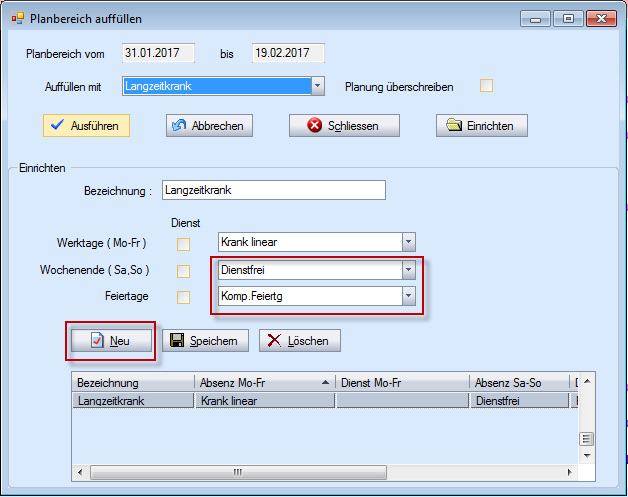Click the Ausführen button with the blue checkmark
Image resolution: width=628 pixels, height=497 pixels.
pos(87,126)
